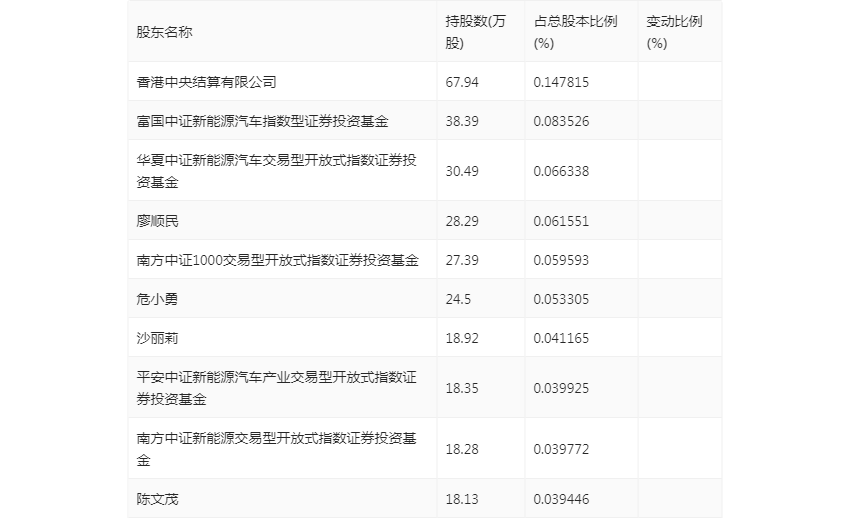Image resolution: width=850 pixels, height=518 pixels.
Task: Click the 18.13 holdings cell
Action: 462,499
